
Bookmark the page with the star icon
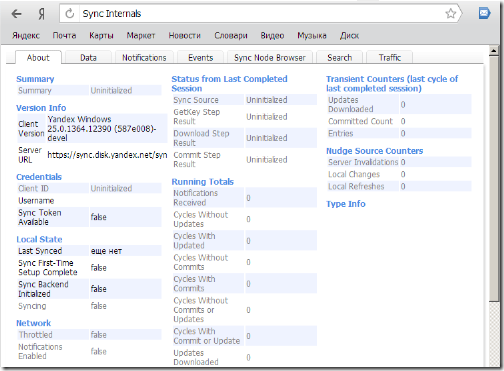pyautogui.click(x=451, y=14)
